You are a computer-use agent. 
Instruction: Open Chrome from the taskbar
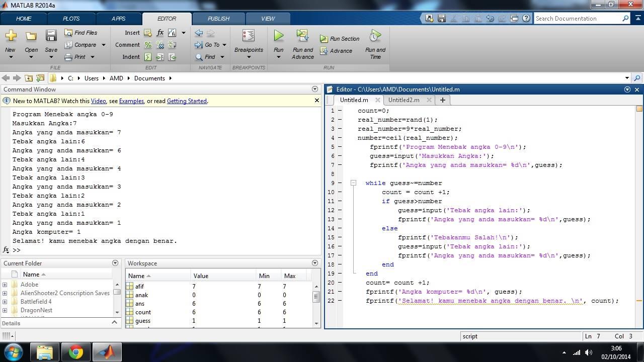[76, 352]
